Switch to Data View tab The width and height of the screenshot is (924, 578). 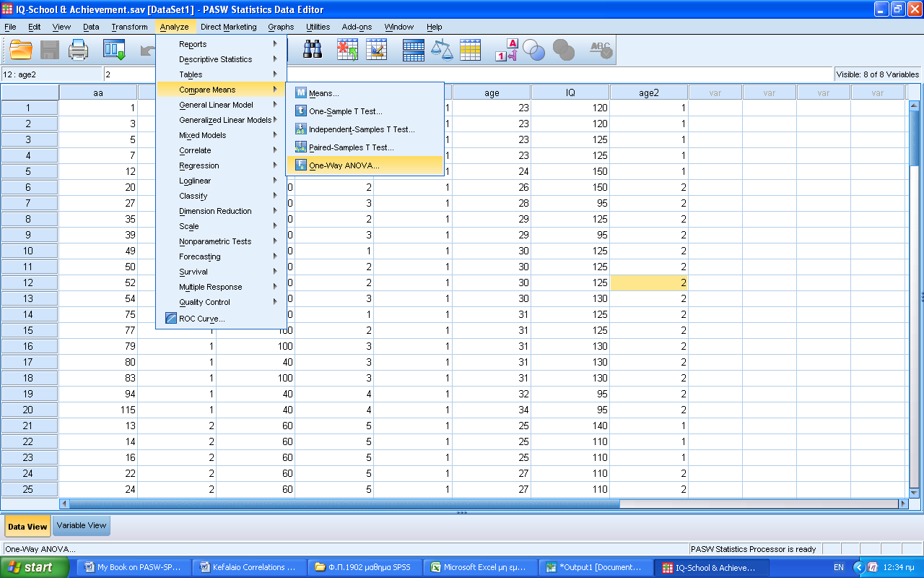coord(27,526)
